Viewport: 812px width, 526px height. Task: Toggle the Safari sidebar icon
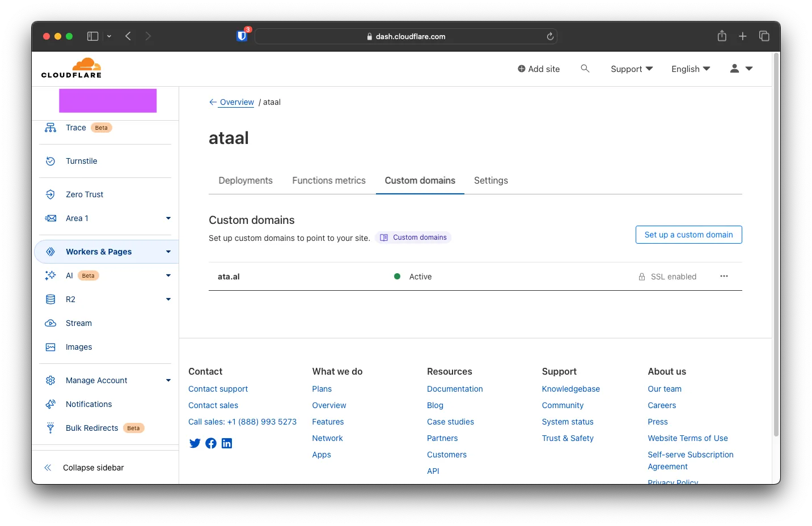coord(92,36)
